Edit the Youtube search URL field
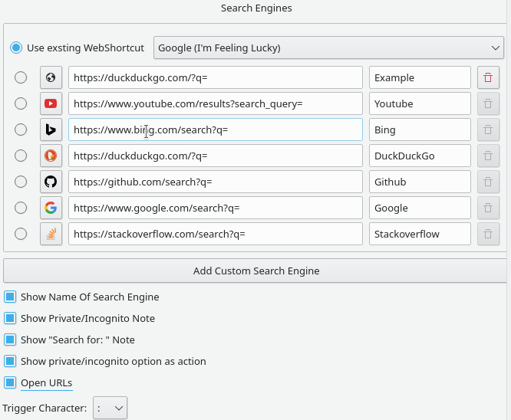511x420 pixels. click(216, 103)
